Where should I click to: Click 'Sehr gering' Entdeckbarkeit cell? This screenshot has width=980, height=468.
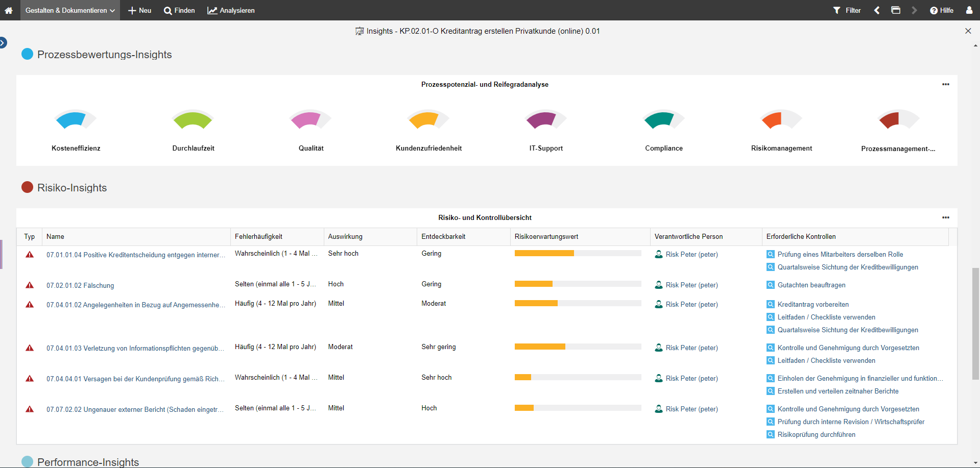(x=439, y=347)
